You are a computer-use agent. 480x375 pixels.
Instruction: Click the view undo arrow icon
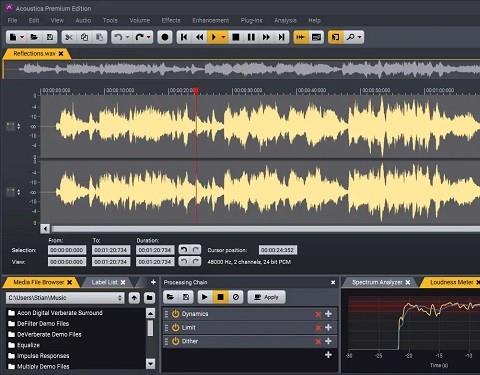(184, 261)
